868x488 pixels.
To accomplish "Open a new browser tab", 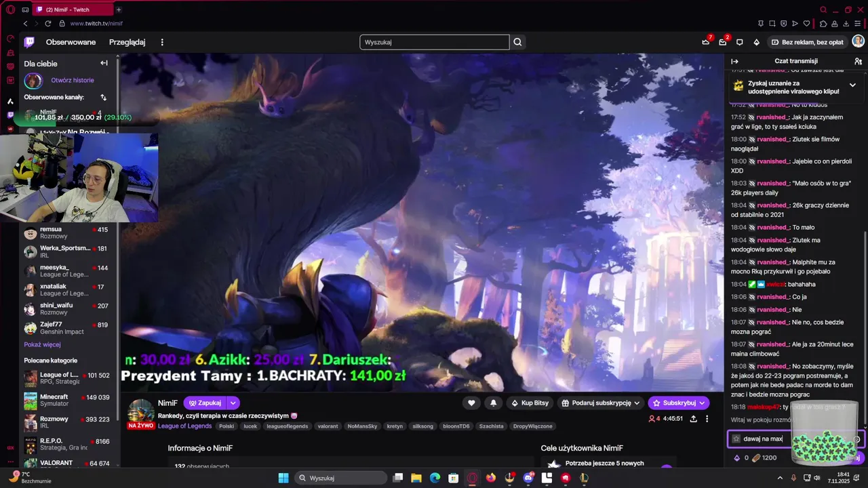I will click(x=119, y=9).
